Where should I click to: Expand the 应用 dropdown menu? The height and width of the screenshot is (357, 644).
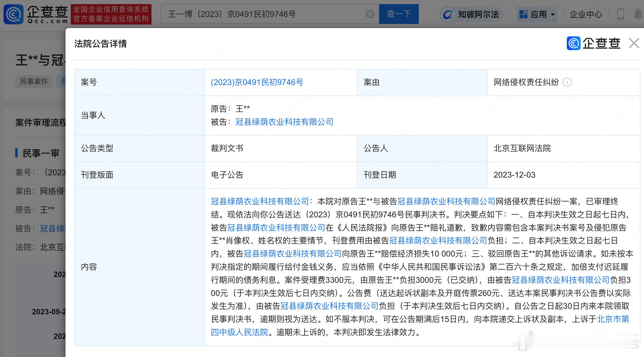[x=537, y=14]
